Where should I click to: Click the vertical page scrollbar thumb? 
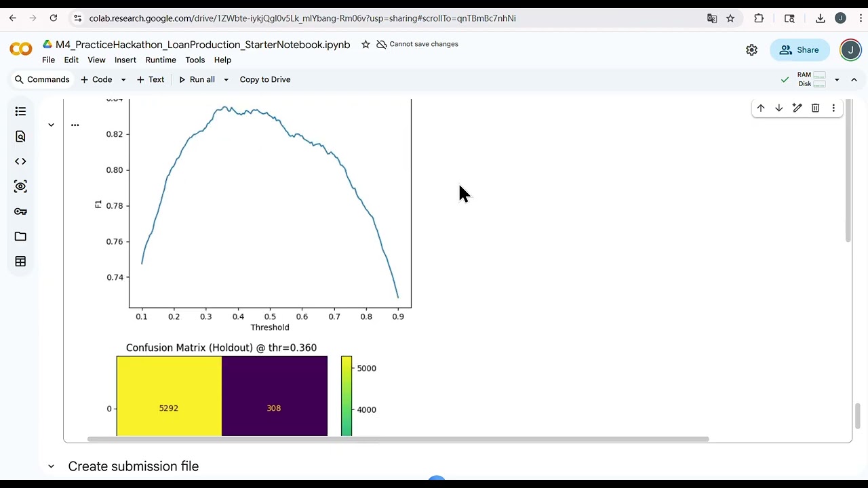click(857, 415)
